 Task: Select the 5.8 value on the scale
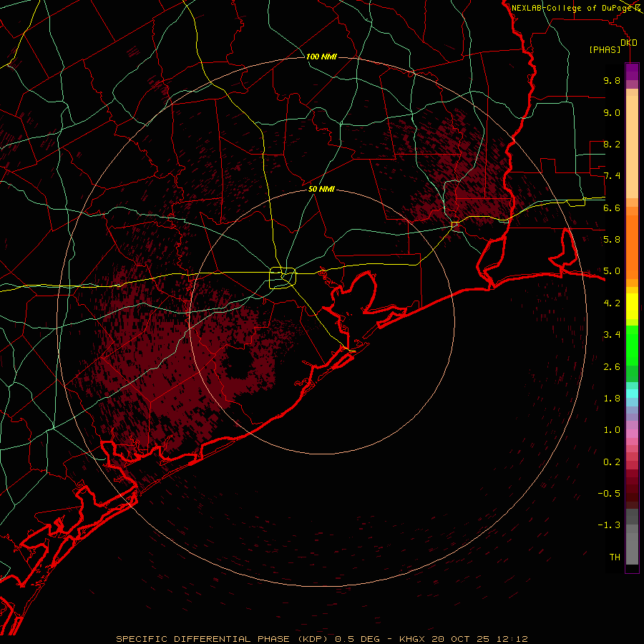pyautogui.click(x=612, y=240)
